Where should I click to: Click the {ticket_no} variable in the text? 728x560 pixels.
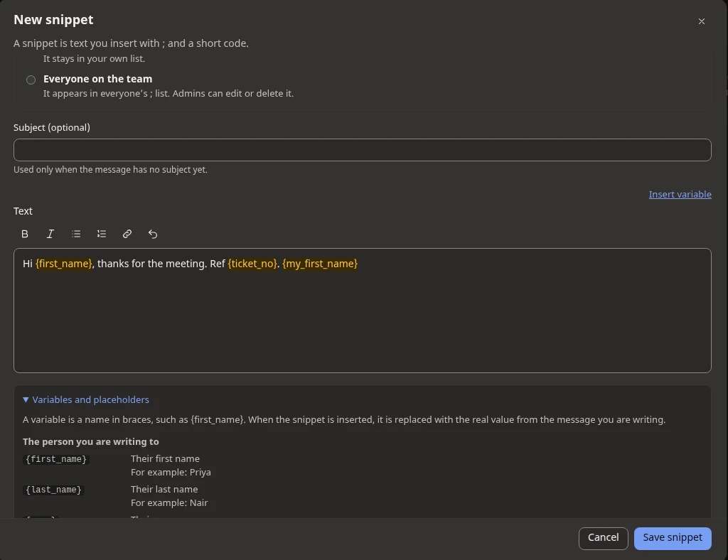pyautogui.click(x=252, y=264)
